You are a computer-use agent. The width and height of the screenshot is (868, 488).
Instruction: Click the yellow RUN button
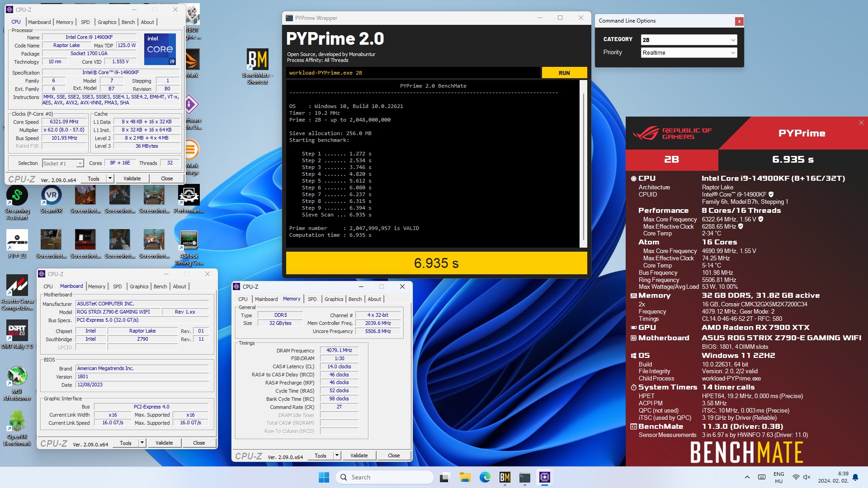[564, 73]
